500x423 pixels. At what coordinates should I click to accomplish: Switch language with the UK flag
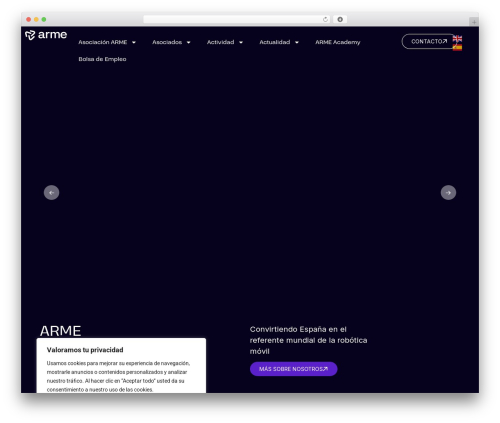[457, 39]
